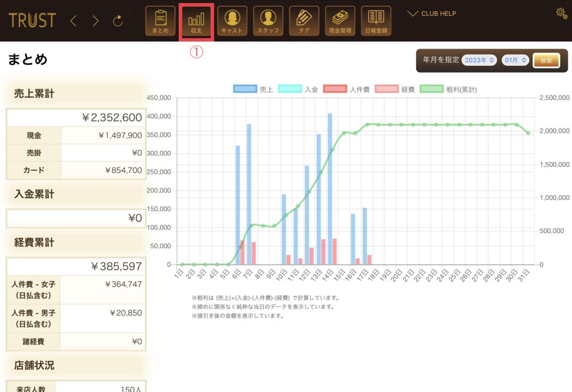Image resolution: width=572 pixels, height=392 pixels.
Task: Toggle the 入金 legend series
Action: coord(298,89)
